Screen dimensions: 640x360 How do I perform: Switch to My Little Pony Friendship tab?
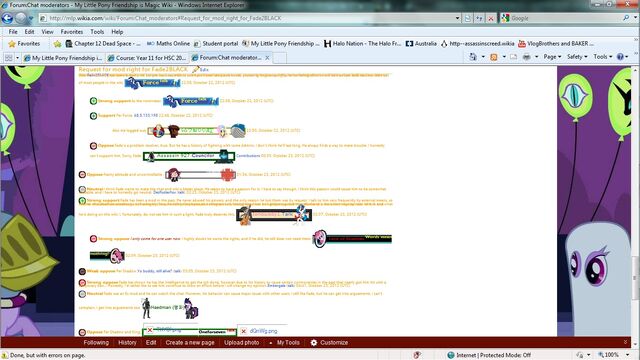[63, 58]
